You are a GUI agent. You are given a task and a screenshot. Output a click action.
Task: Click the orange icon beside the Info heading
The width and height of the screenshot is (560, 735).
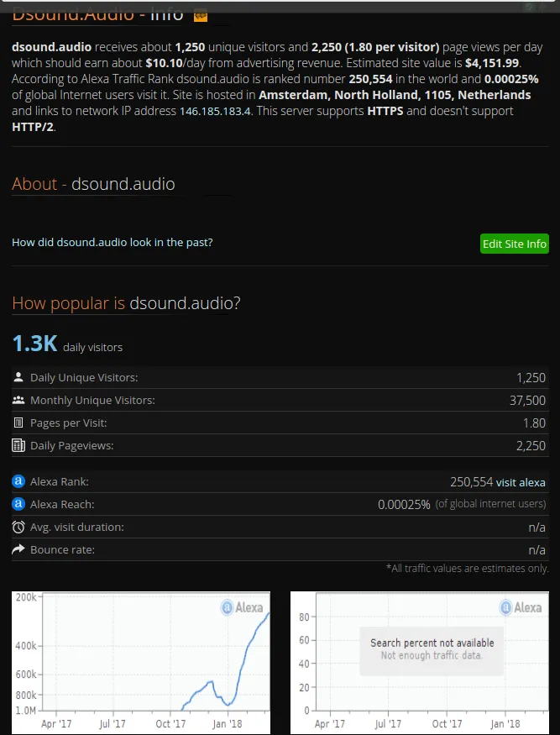[x=201, y=16]
